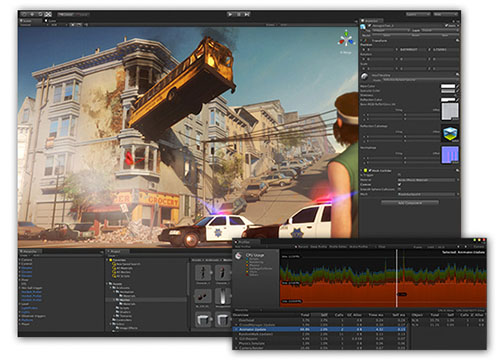This screenshot has width=500, height=364.
Task: Open the Mesh Collider gear menu
Action: click(457, 170)
